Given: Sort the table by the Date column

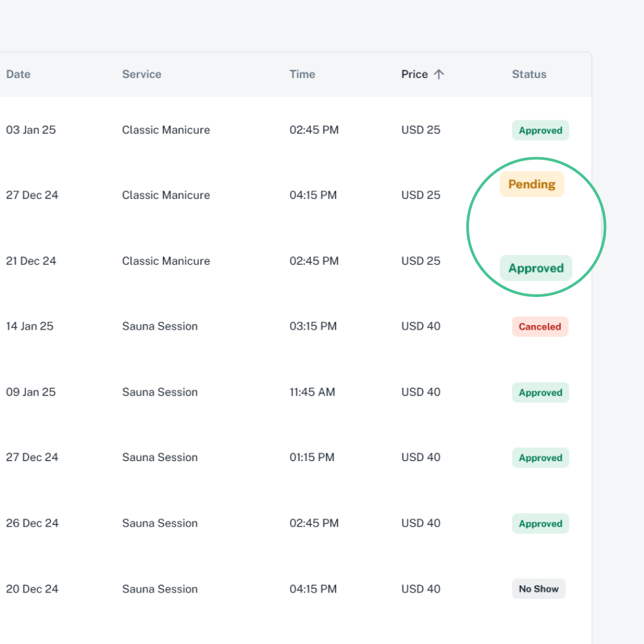Looking at the screenshot, I should [18, 74].
